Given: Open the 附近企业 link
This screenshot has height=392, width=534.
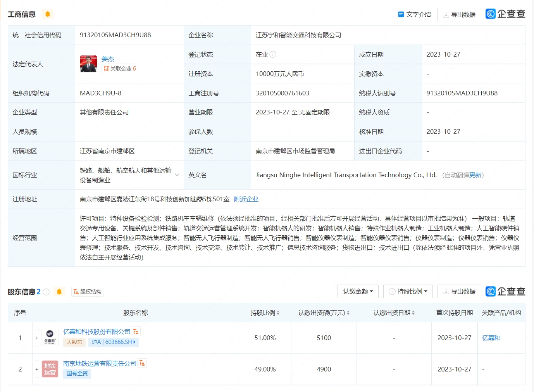Looking at the screenshot, I should pyautogui.click(x=246, y=199).
